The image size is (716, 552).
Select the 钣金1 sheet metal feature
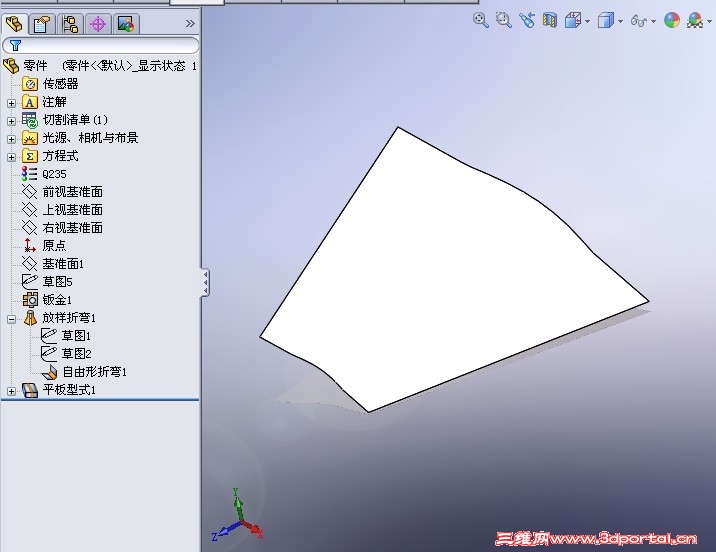(47, 300)
